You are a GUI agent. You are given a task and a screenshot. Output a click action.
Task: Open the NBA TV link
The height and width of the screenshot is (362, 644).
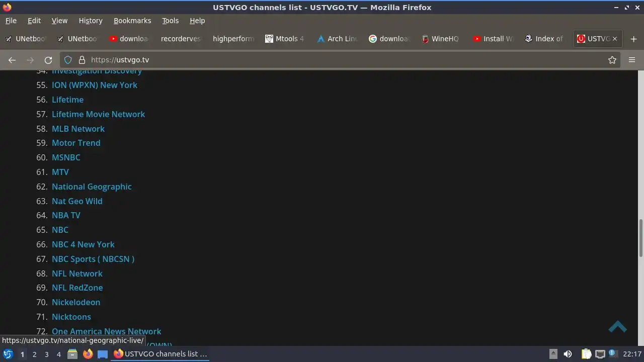click(66, 215)
